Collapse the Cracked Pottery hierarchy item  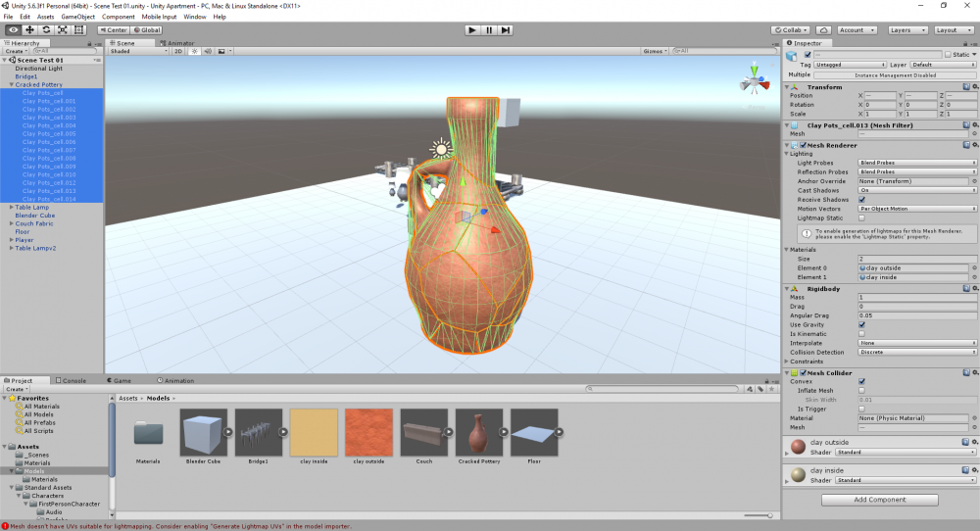click(x=11, y=84)
